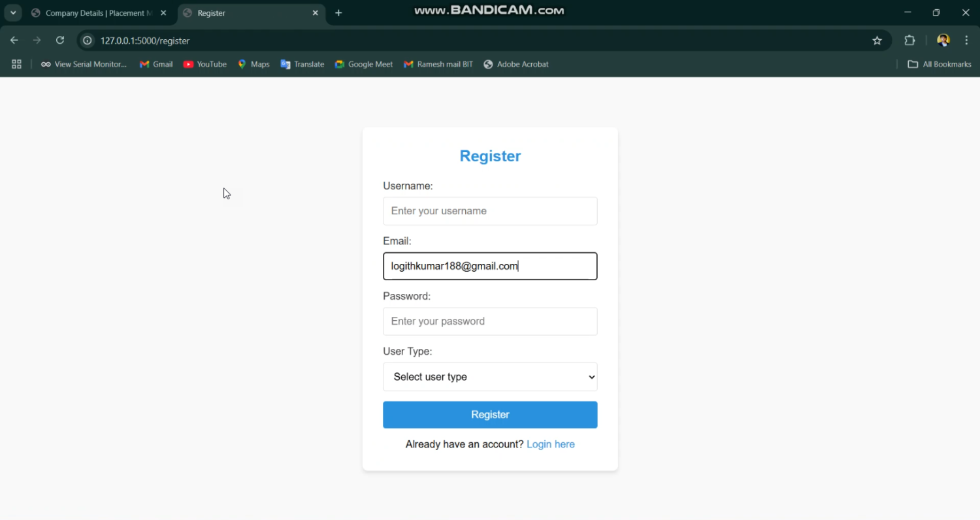Submit the form with the Register button
Viewport: 980px width, 520px height.
490,415
